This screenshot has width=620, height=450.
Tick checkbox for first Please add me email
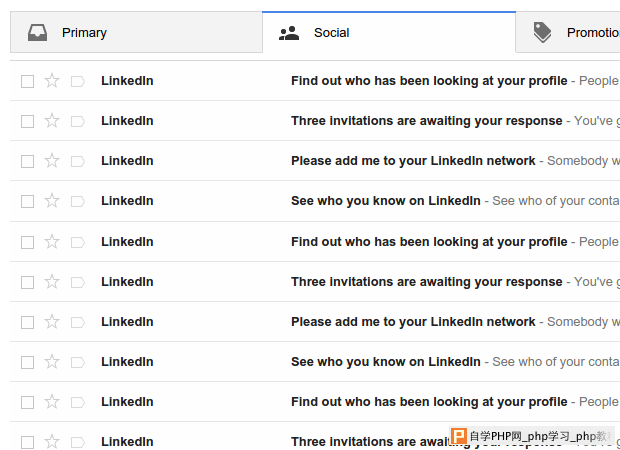(27, 161)
